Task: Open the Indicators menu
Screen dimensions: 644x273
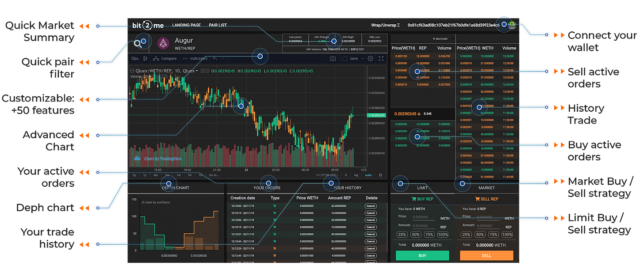Action: click(195, 58)
